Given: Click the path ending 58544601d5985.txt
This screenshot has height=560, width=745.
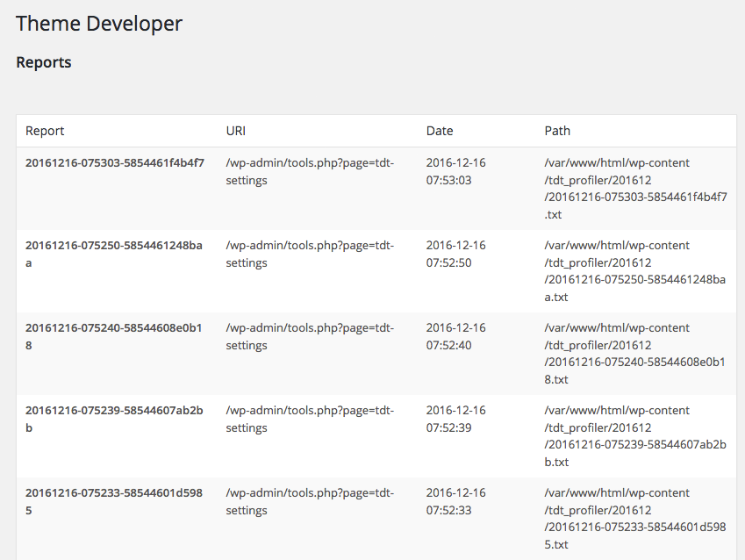Looking at the screenshot, I should (635, 519).
